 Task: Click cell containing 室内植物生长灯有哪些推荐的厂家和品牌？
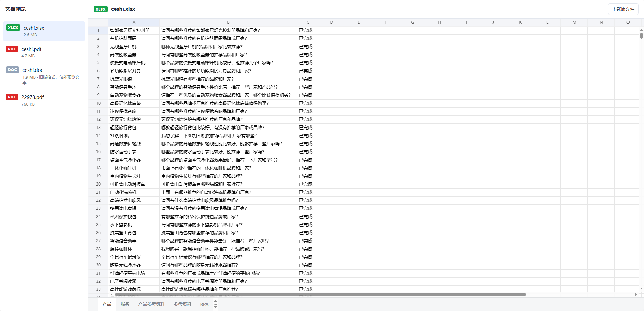228,176
